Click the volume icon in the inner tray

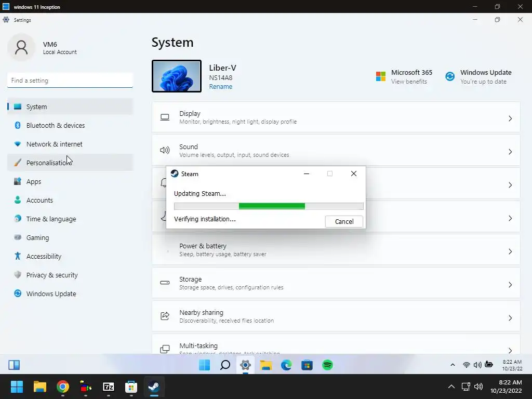(x=477, y=365)
